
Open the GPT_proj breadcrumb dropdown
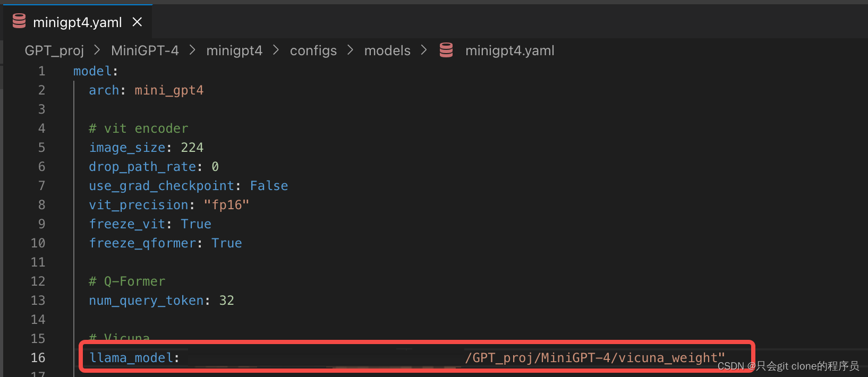(54, 50)
